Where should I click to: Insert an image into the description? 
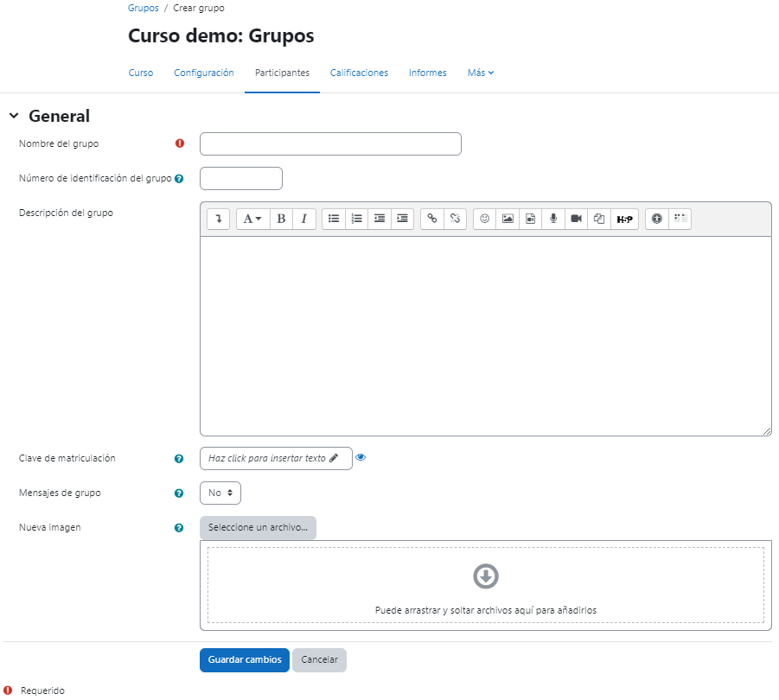[508, 220]
